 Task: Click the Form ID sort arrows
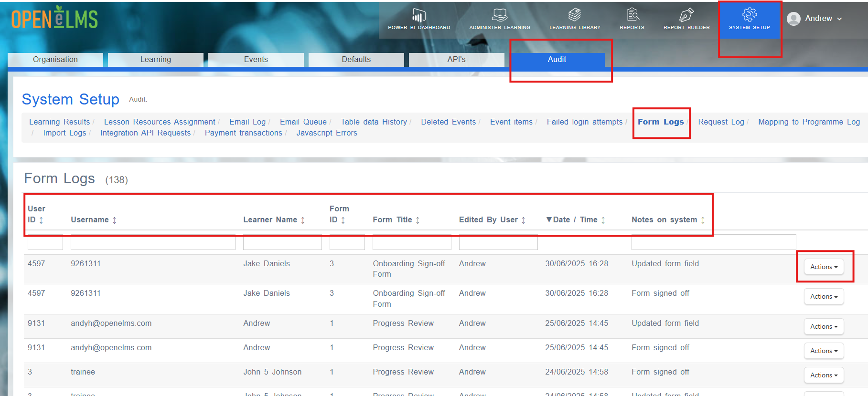[343, 220]
